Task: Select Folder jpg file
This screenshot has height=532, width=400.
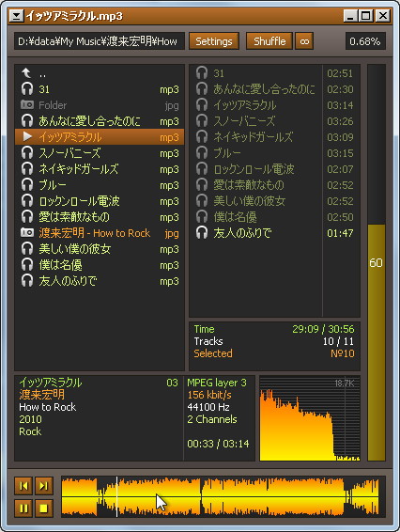Action: [100, 105]
